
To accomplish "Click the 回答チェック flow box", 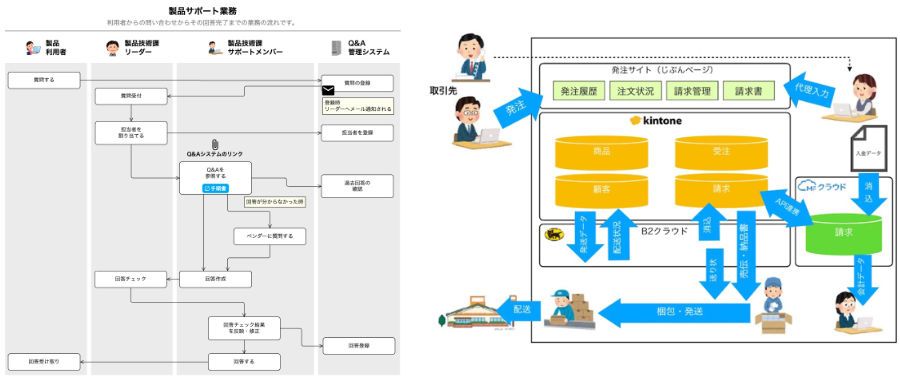I will (x=131, y=279).
